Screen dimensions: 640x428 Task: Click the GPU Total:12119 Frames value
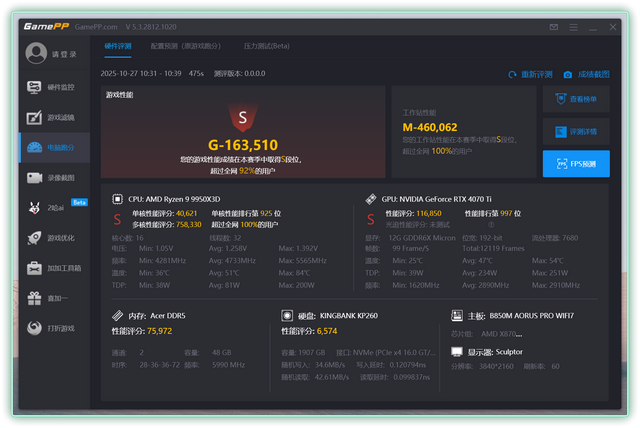pos(493,248)
